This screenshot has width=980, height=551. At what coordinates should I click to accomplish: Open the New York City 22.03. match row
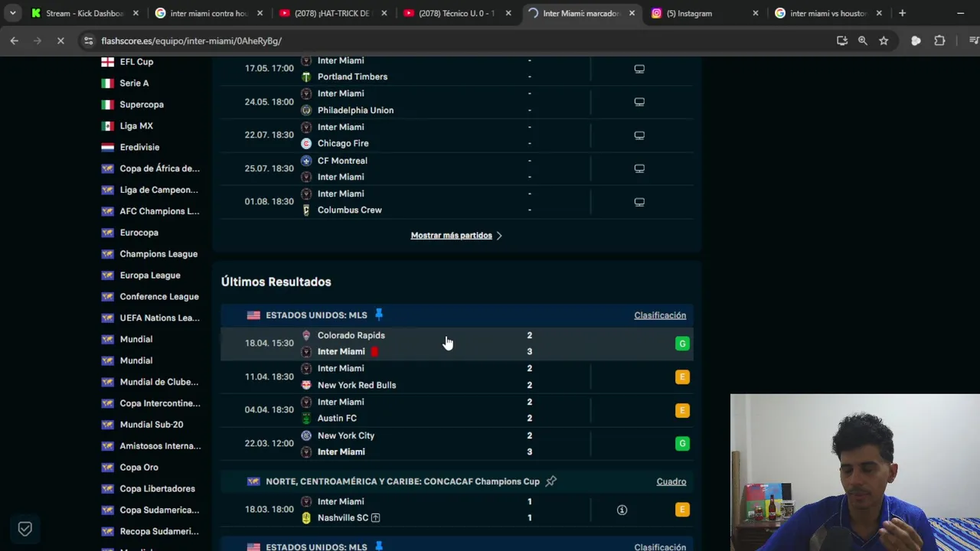[x=457, y=443]
